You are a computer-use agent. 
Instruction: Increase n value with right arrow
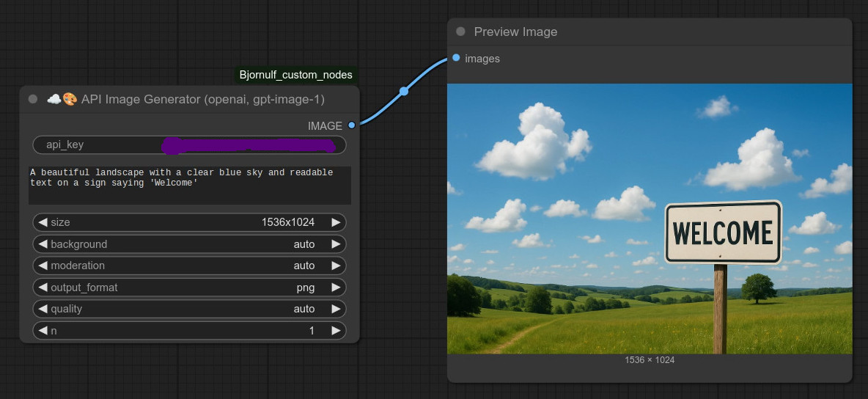[336, 331]
